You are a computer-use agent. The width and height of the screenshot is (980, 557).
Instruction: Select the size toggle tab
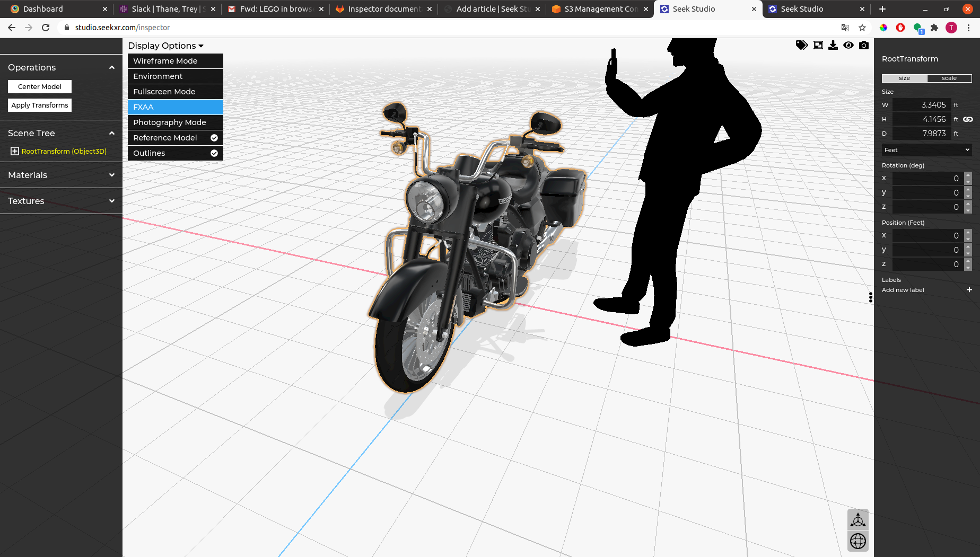tap(905, 78)
